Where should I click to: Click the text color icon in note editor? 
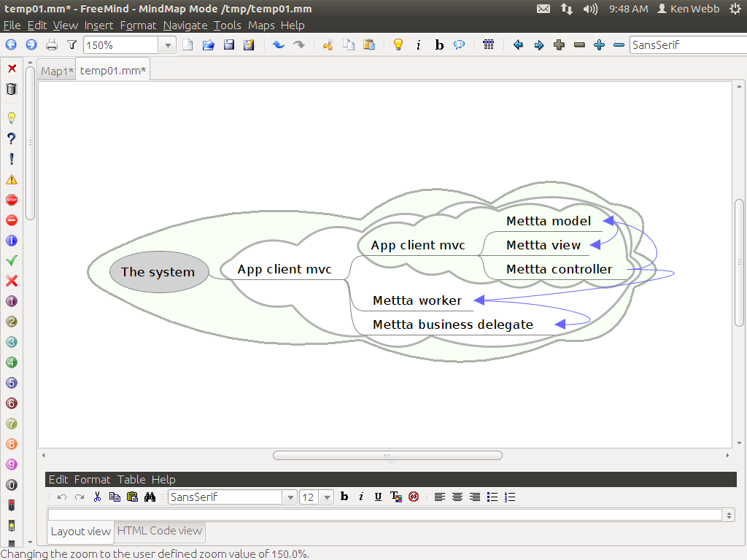click(395, 497)
